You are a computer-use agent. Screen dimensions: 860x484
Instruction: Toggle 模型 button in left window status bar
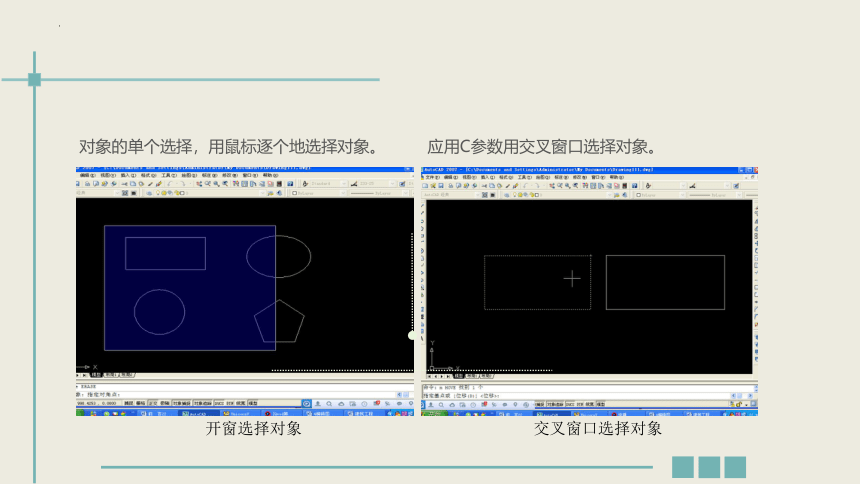click(253, 403)
